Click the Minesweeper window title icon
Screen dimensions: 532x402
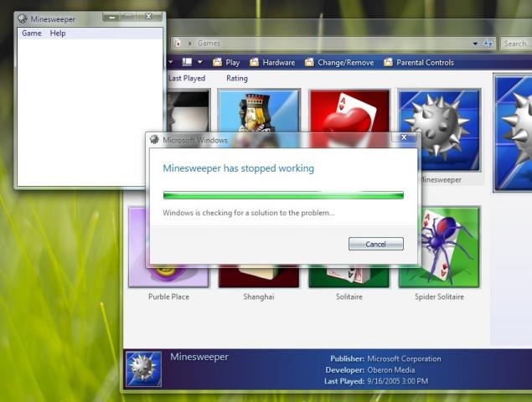(23, 18)
